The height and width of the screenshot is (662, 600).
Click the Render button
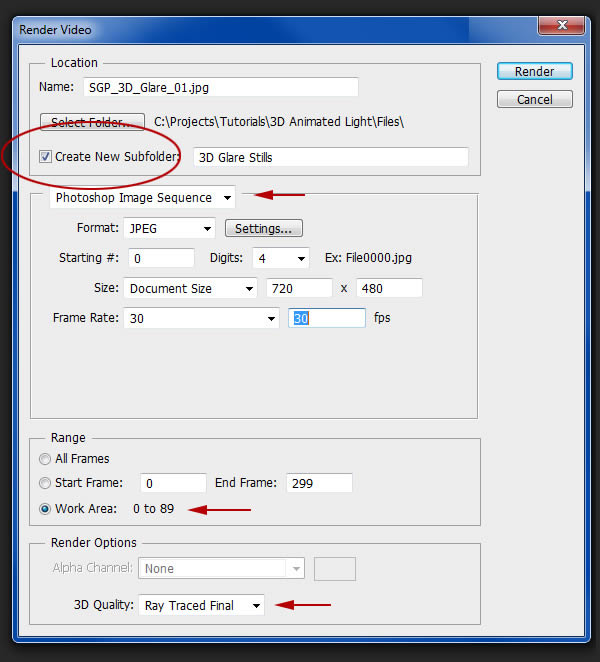(535, 71)
